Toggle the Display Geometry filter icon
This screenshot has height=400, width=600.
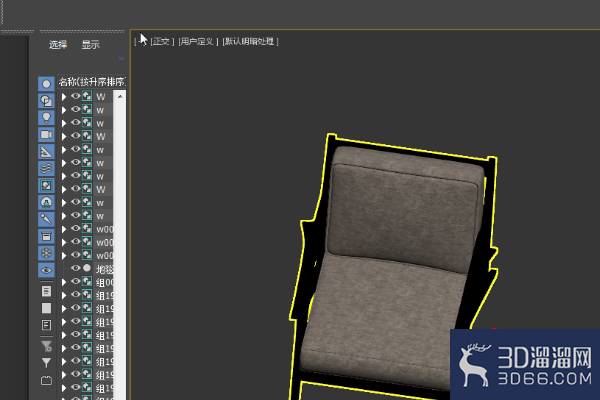[x=46, y=84]
